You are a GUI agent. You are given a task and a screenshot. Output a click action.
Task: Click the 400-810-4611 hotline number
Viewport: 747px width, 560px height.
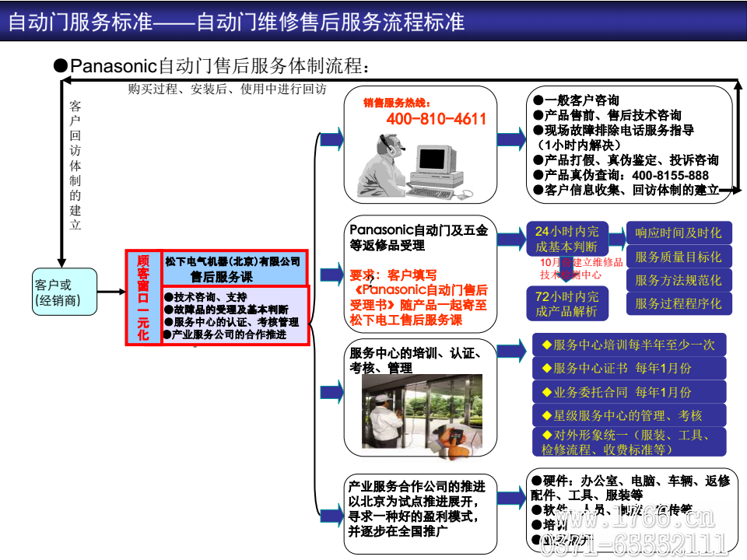pos(436,119)
